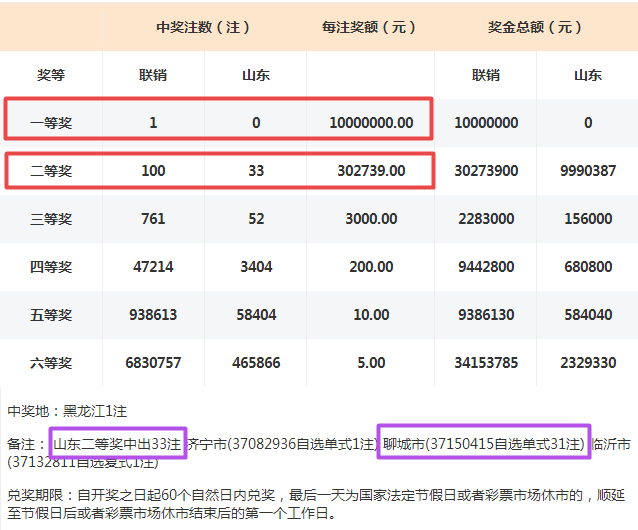Click the 34153785 prize total cell
The height and width of the screenshot is (530, 638).
(x=486, y=363)
